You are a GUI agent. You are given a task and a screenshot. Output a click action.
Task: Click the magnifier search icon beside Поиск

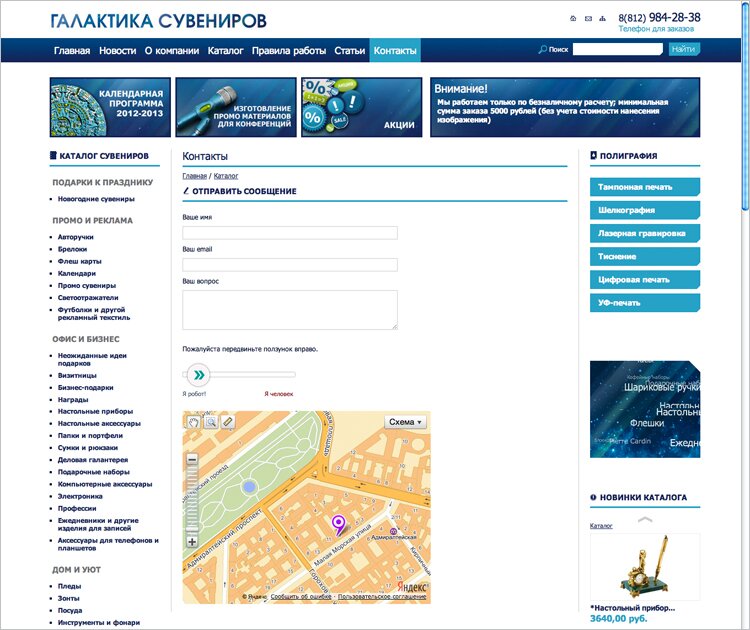pyautogui.click(x=542, y=49)
